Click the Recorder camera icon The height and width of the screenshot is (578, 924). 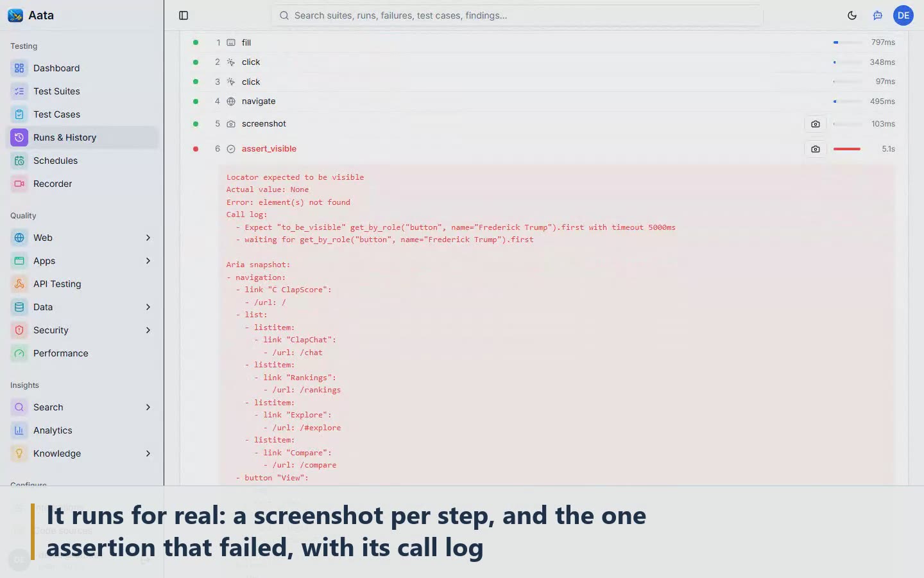(x=19, y=184)
